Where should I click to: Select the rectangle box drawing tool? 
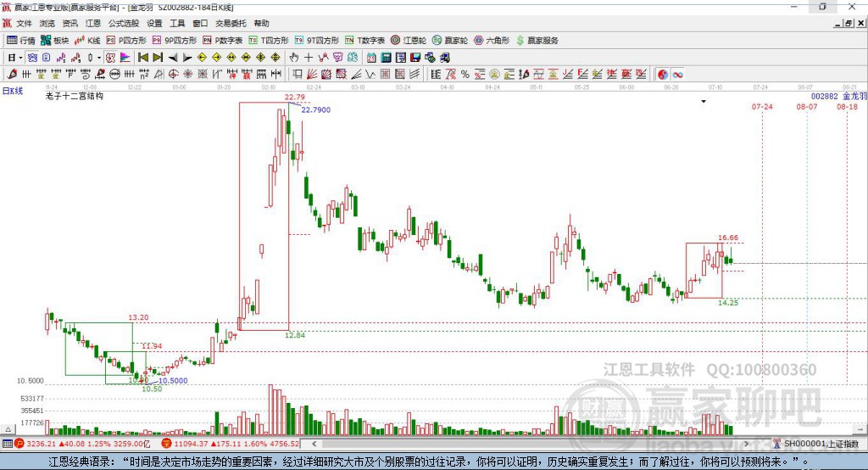(298, 74)
